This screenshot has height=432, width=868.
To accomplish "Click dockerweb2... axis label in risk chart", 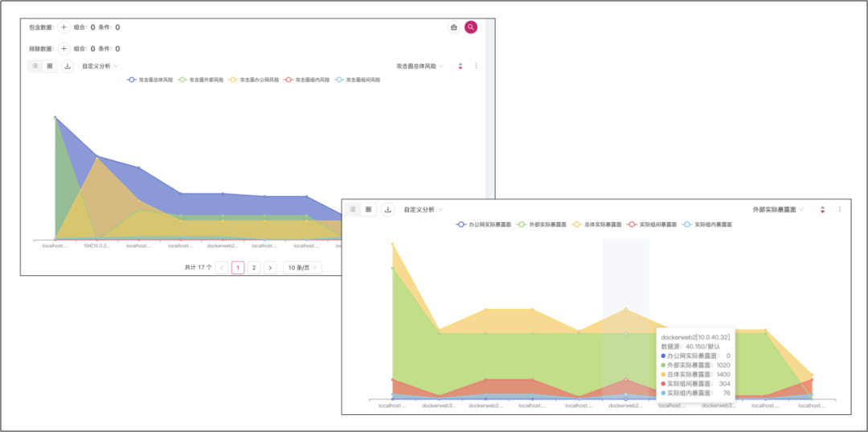I will click(223, 245).
